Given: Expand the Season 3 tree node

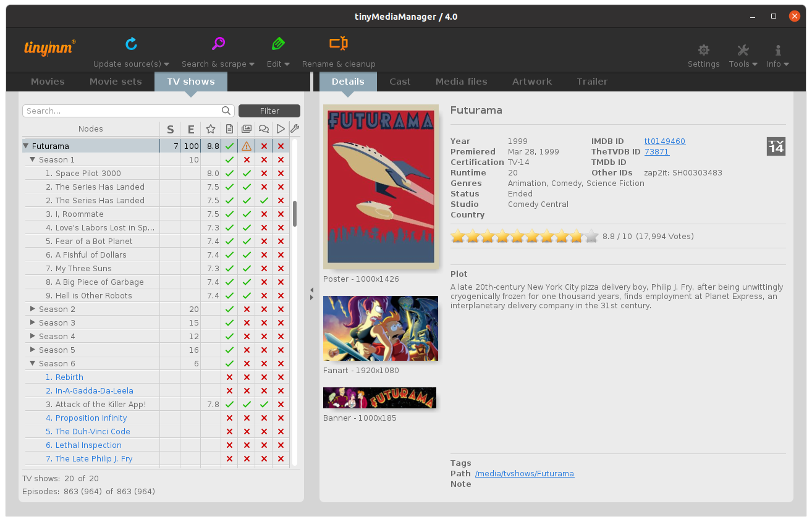Looking at the screenshot, I should [33, 323].
